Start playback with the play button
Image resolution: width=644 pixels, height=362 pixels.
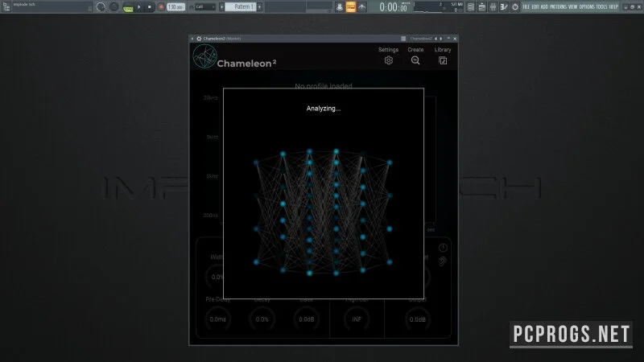click(139, 7)
